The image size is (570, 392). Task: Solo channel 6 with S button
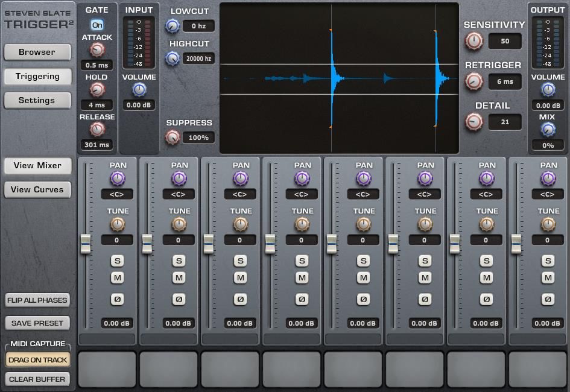pos(425,261)
